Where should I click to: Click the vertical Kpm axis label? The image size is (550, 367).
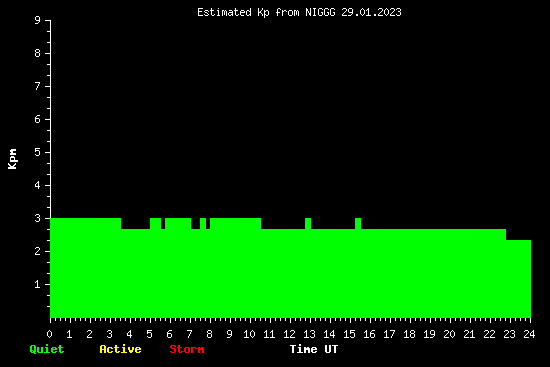point(12,159)
